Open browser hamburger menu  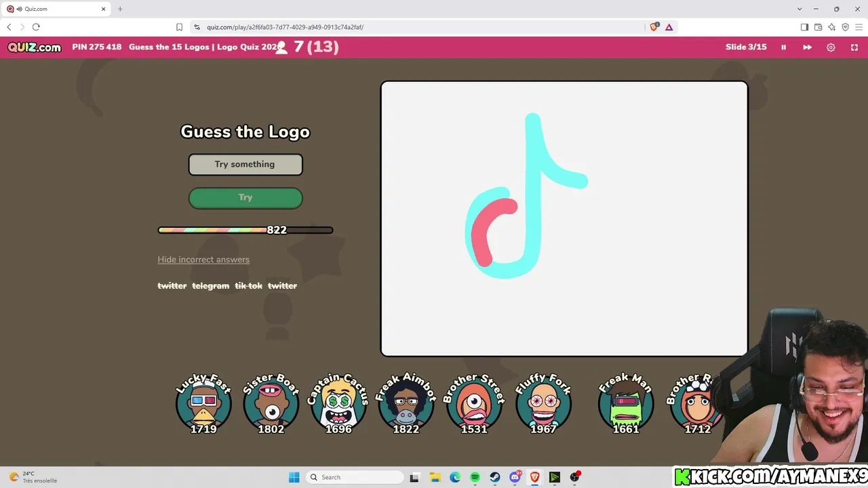coord(859,27)
